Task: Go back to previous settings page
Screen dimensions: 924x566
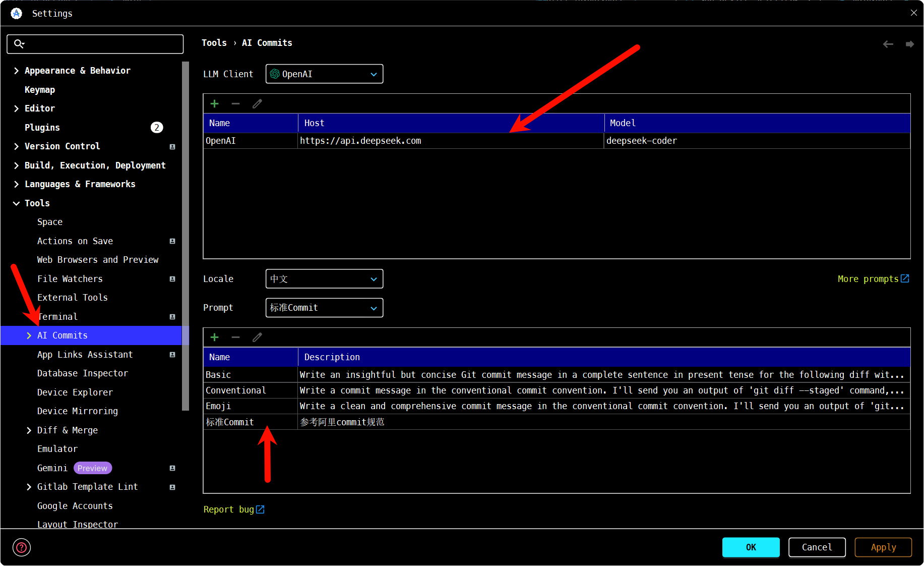Action: click(x=888, y=44)
